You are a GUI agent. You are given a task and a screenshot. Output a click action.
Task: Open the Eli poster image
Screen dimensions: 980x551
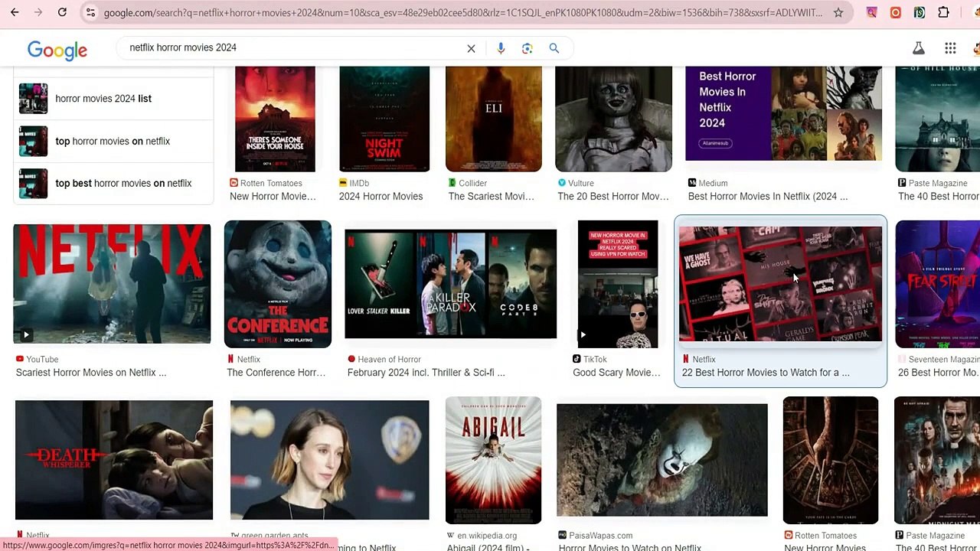coord(494,119)
